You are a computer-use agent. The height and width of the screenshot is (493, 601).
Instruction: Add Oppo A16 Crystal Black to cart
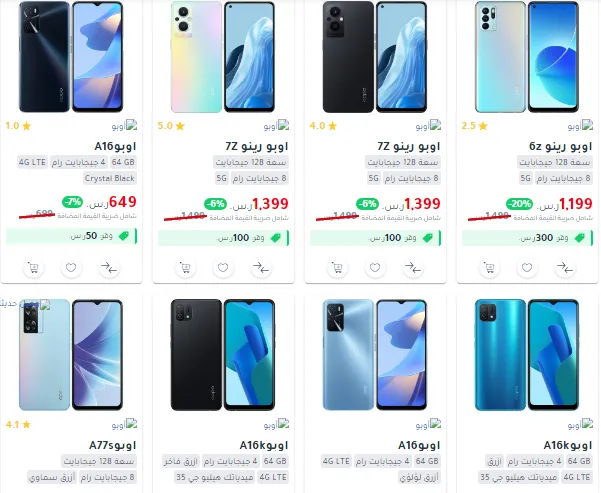click(x=33, y=268)
